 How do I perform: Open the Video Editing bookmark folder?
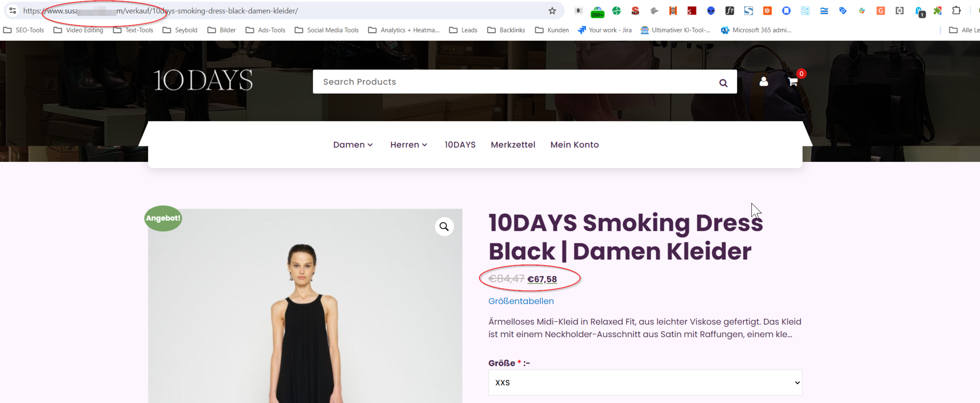(78, 30)
